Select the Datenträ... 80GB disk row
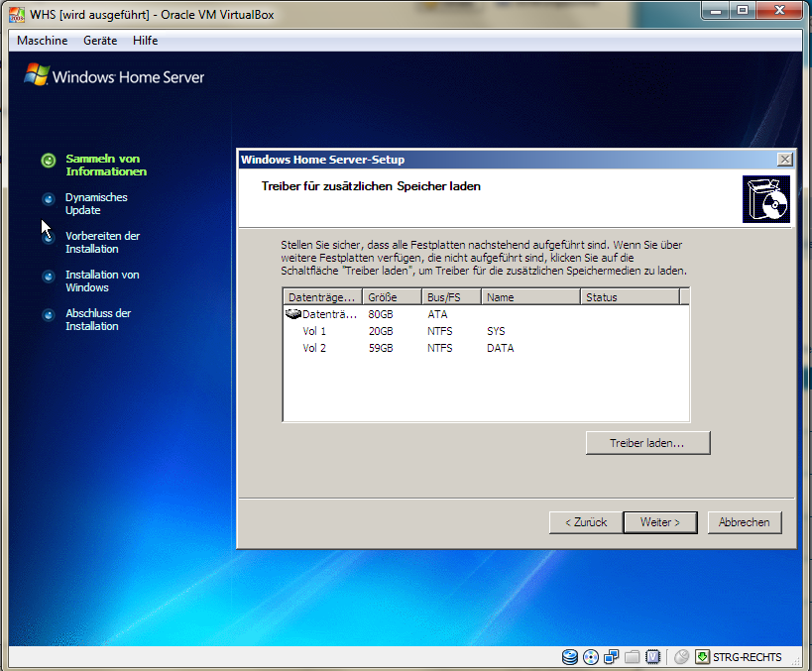Viewport: 812px width, 671px height. (x=486, y=314)
